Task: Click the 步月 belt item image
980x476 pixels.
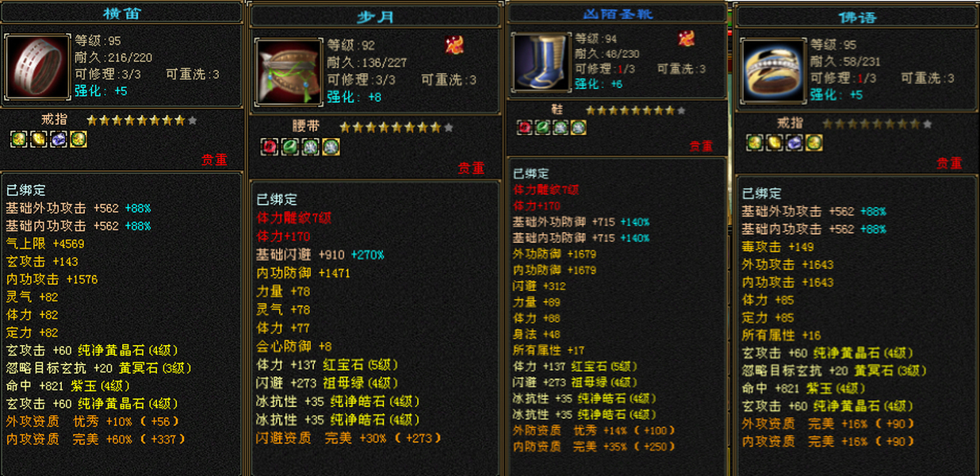Action: coord(289,71)
